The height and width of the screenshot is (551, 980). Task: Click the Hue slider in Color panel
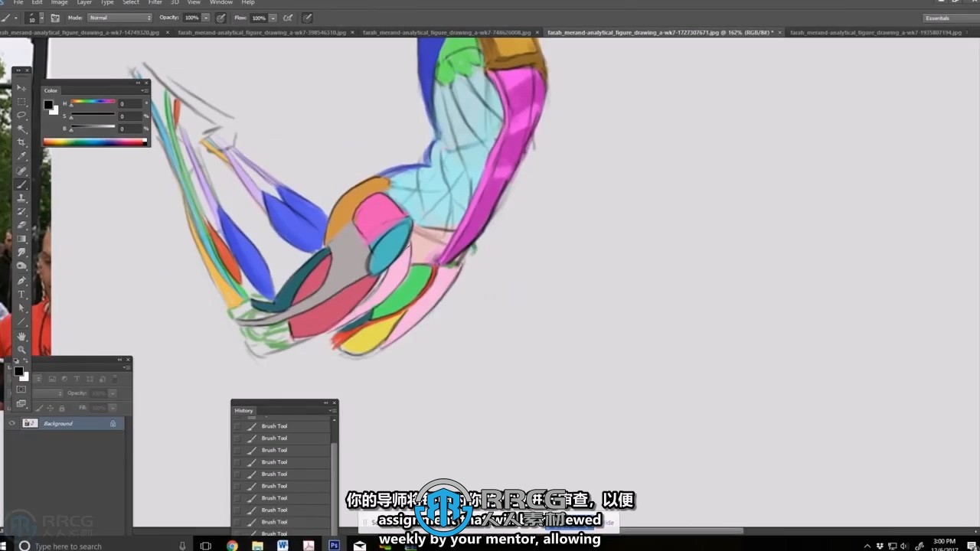93,103
